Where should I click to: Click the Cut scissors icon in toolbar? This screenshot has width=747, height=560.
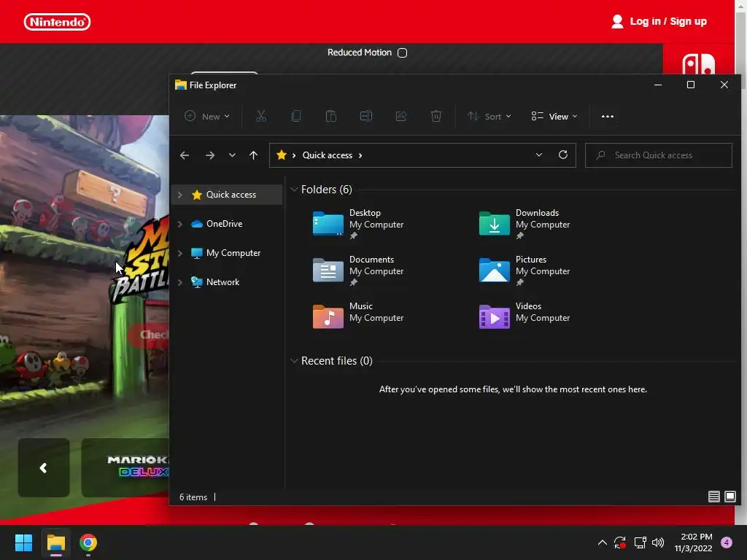[261, 116]
